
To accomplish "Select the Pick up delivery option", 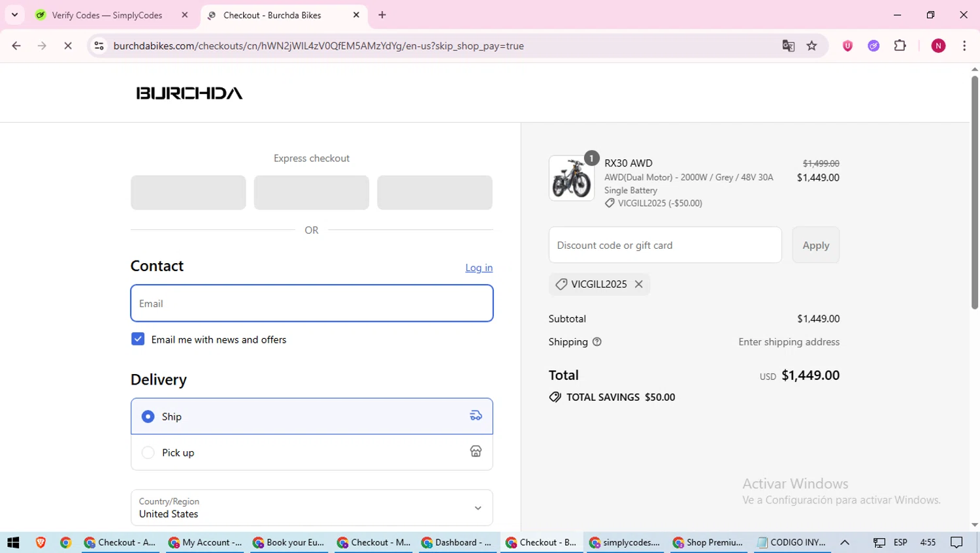I will (312, 452).
